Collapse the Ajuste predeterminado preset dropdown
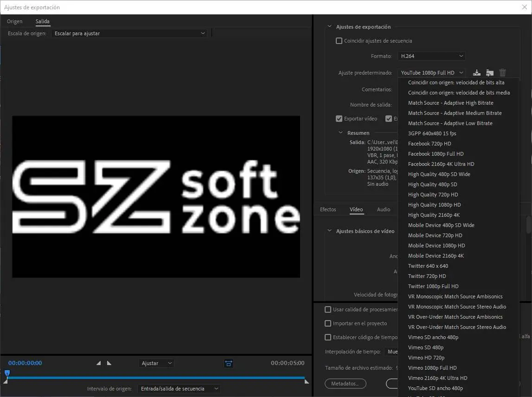This screenshot has width=532, height=397. click(x=431, y=72)
